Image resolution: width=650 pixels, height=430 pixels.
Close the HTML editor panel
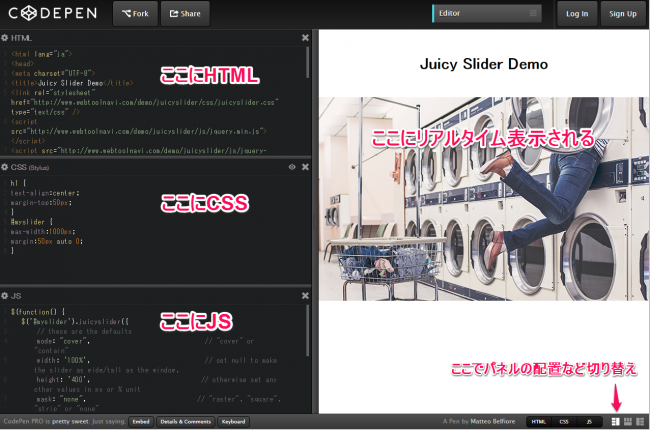point(305,38)
